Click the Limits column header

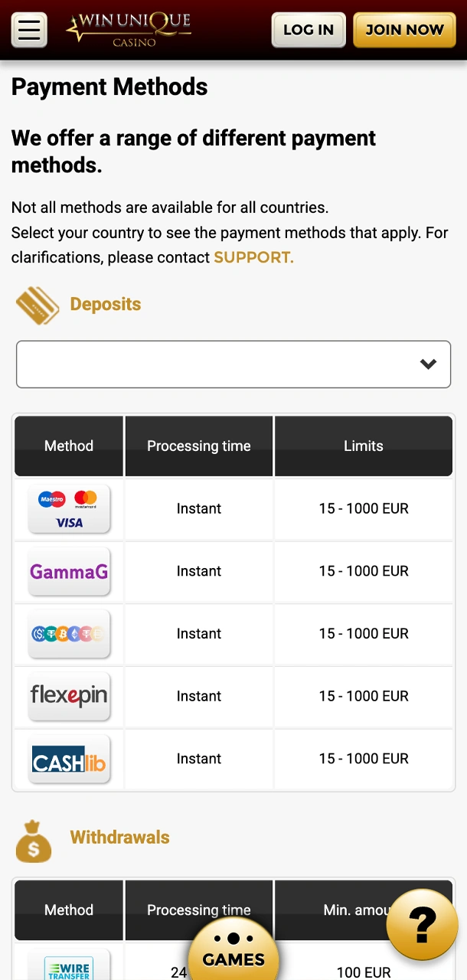(363, 446)
